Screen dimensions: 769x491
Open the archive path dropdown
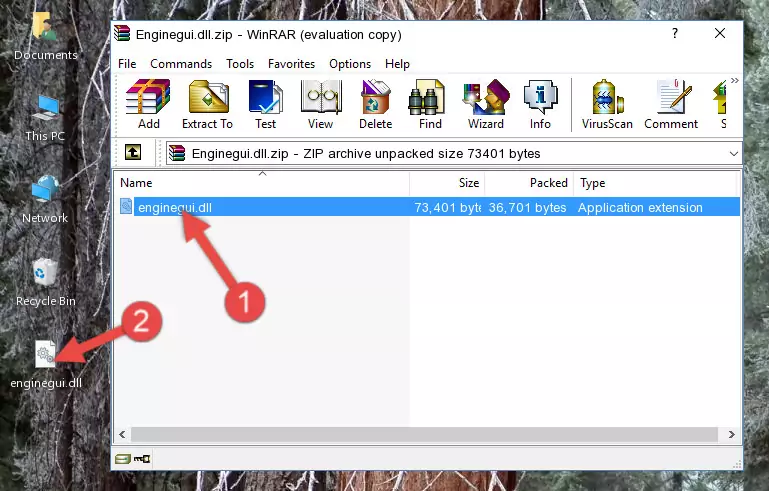pos(733,154)
